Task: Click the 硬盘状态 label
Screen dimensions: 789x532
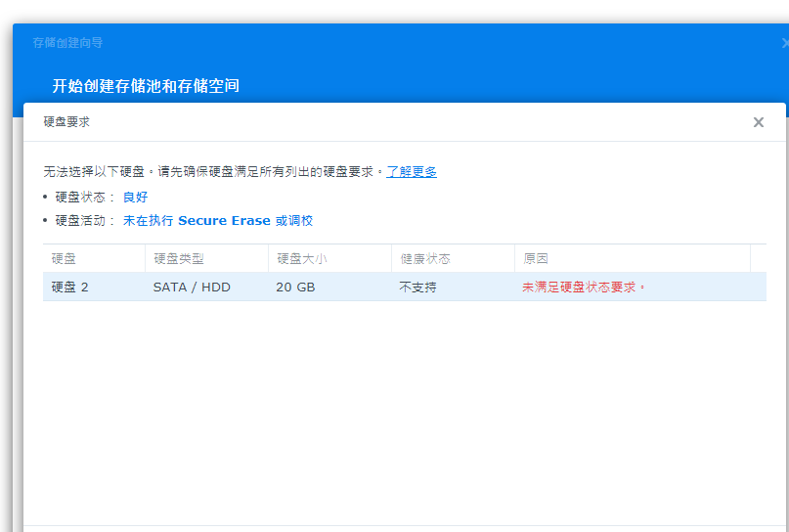Action: (84, 197)
